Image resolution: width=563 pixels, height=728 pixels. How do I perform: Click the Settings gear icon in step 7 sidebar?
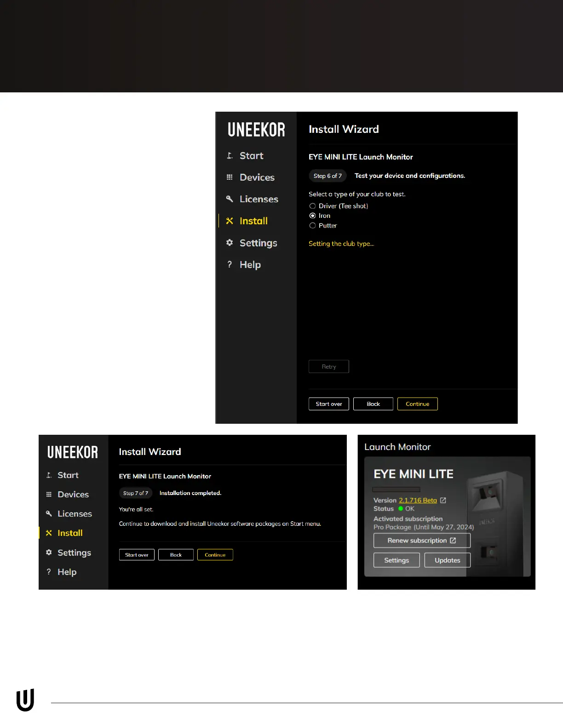[49, 552]
